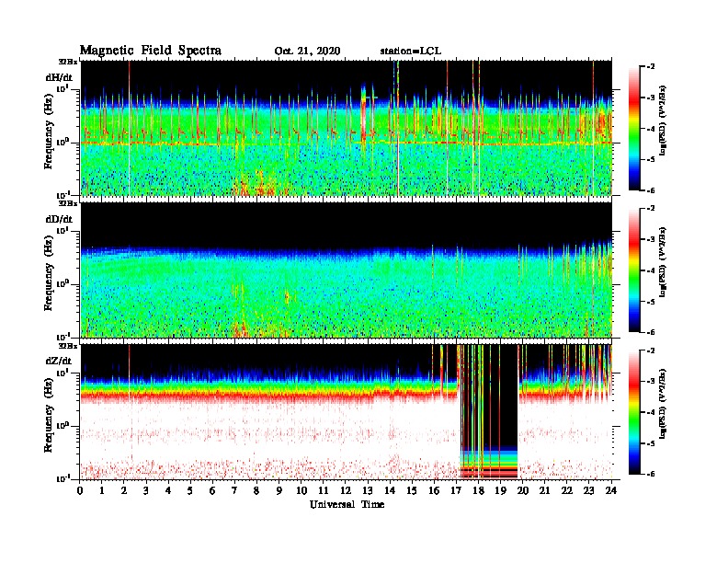The height and width of the screenshot is (563, 728).
Task: Select the "dH/dt" panel label
Action: coord(59,78)
